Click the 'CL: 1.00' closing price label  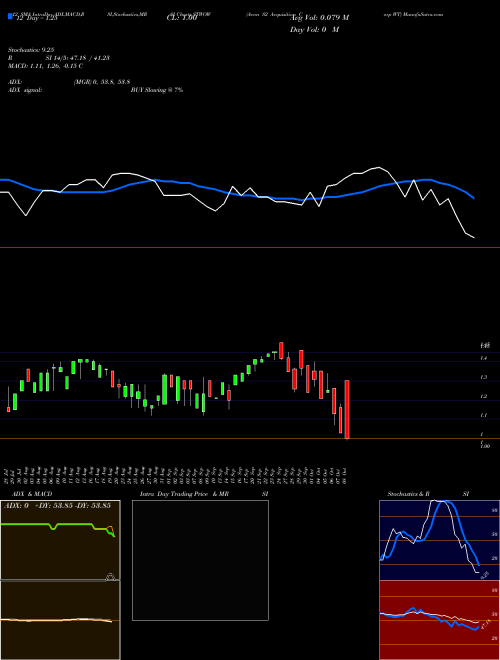click(x=182, y=19)
